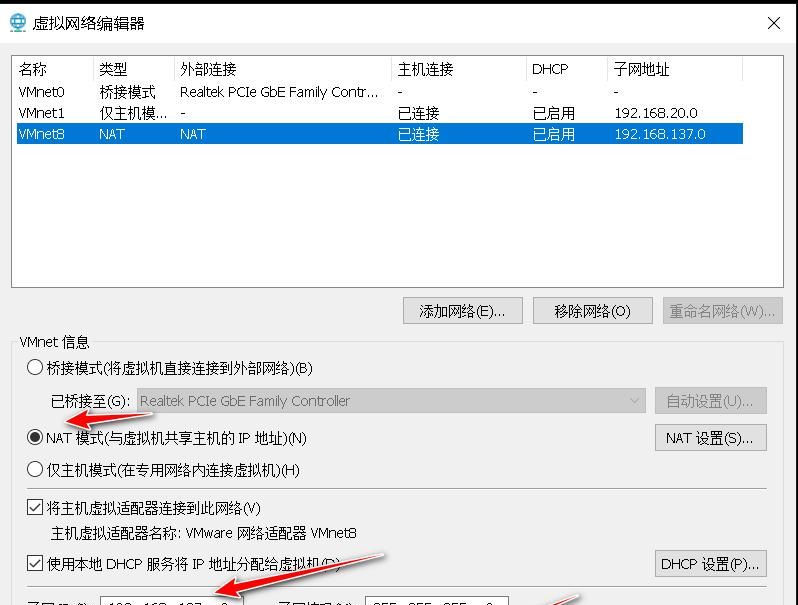798x605 pixels.
Task: Click the 自动设置(U)... button
Action: pos(710,401)
